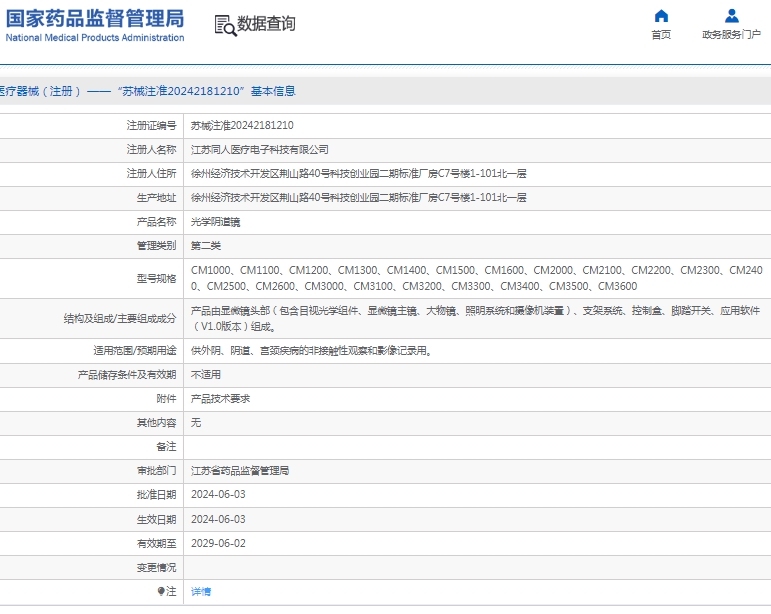
Task: Click product name 光学阴道镜
Action: click(215, 222)
